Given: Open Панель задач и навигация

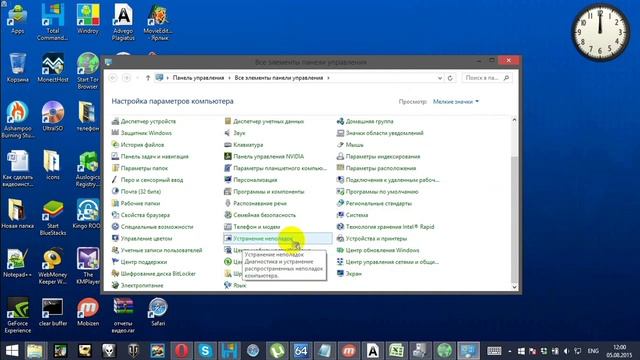Looking at the screenshot, I should tap(150, 156).
